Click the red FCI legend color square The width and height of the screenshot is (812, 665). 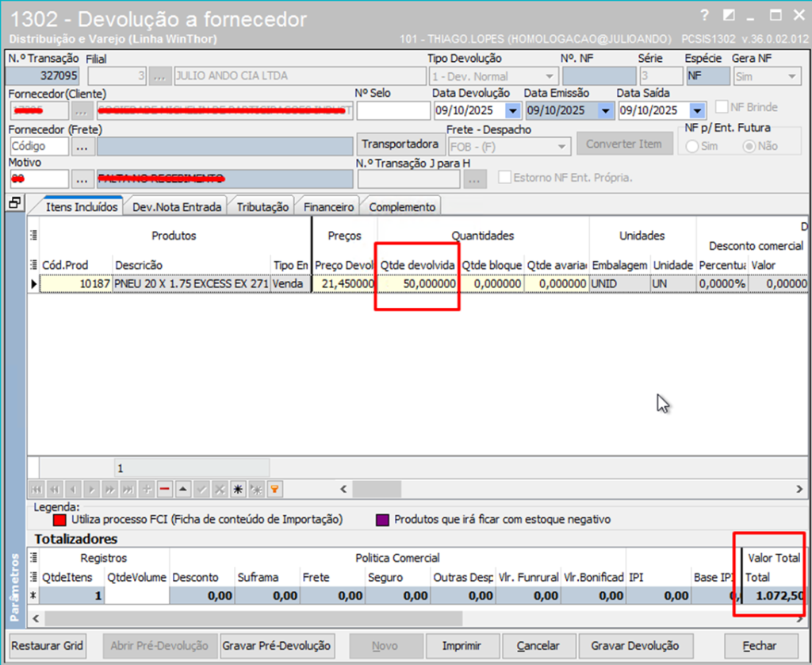click(59, 521)
